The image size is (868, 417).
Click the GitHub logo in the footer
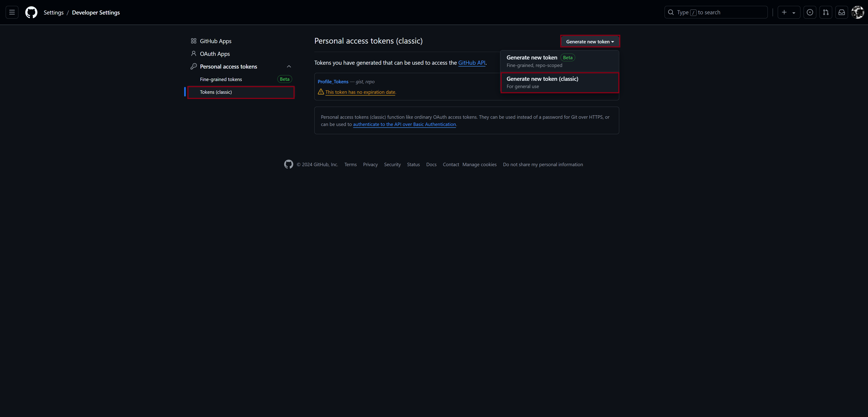pos(289,165)
